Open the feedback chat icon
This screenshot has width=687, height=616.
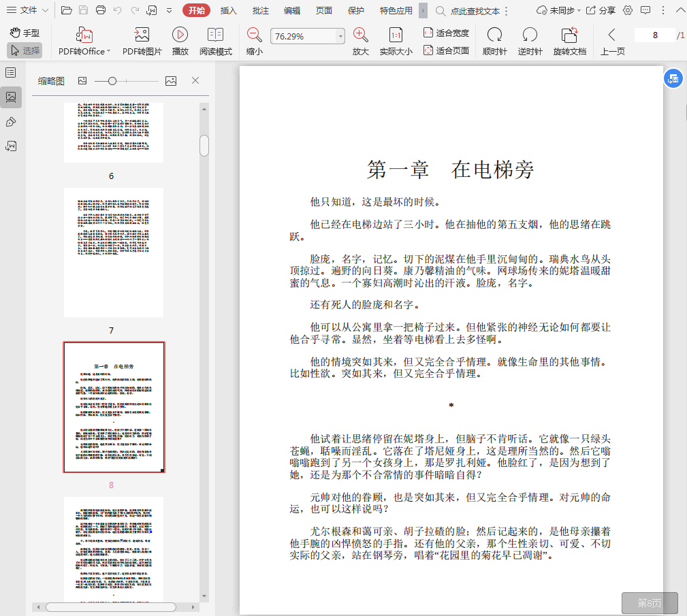click(x=645, y=10)
